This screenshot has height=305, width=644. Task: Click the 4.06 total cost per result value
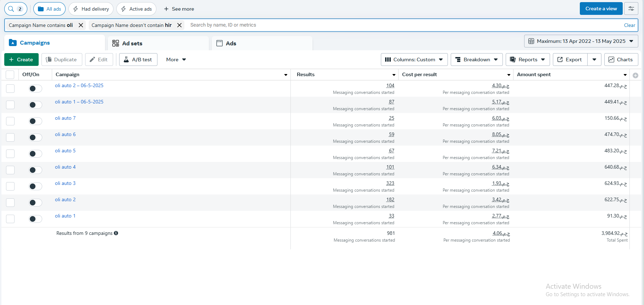tap(501, 233)
